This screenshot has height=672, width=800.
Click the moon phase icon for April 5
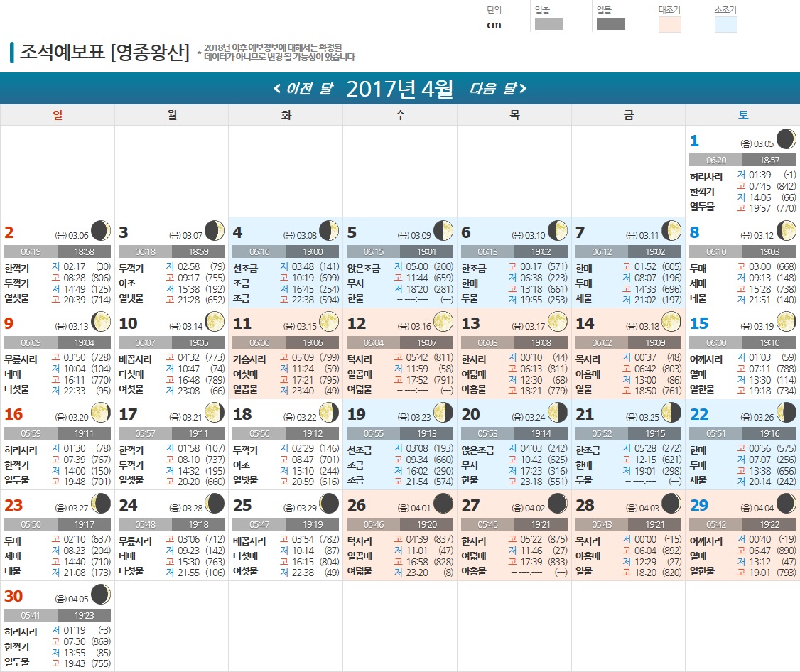coord(443,231)
